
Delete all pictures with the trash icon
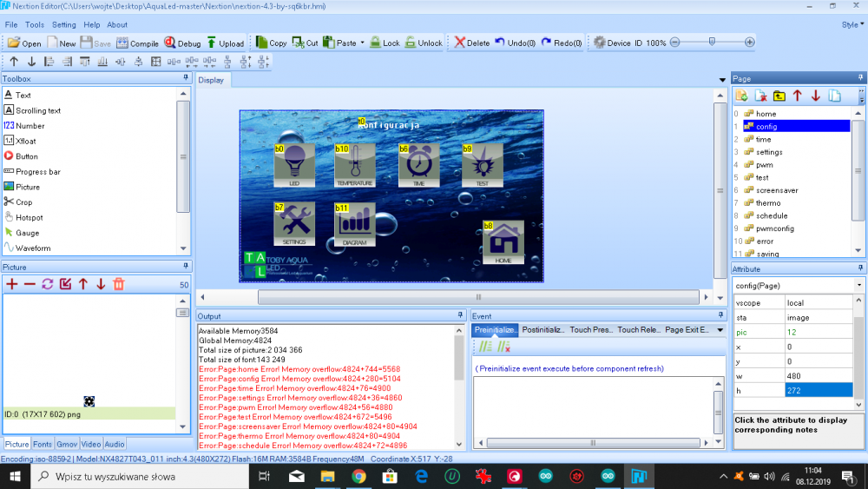(119, 284)
